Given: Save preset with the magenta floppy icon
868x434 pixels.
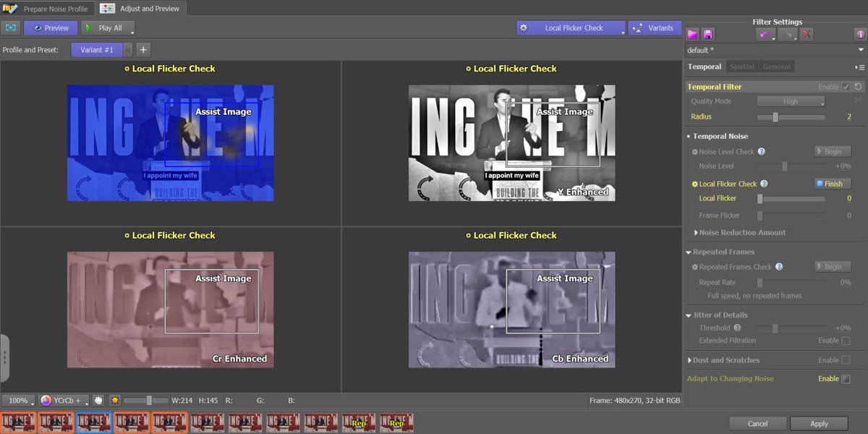Looking at the screenshot, I should [x=707, y=34].
